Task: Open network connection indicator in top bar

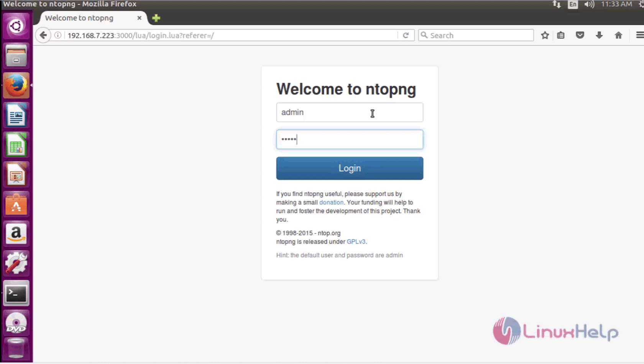Action: click(x=557, y=4)
